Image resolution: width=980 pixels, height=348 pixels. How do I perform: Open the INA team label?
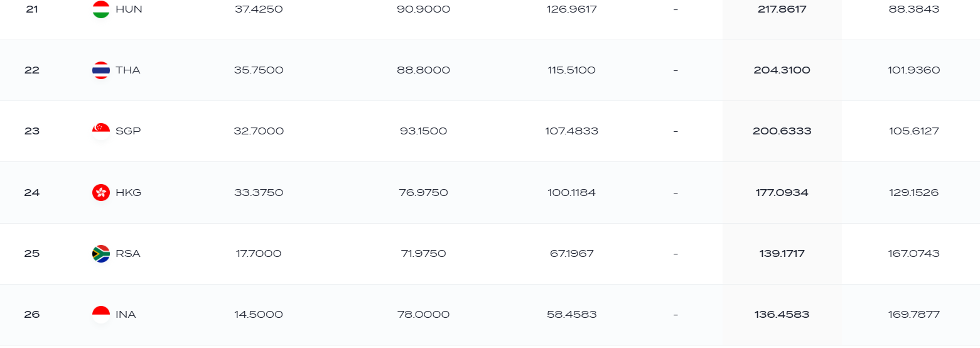point(126,315)
